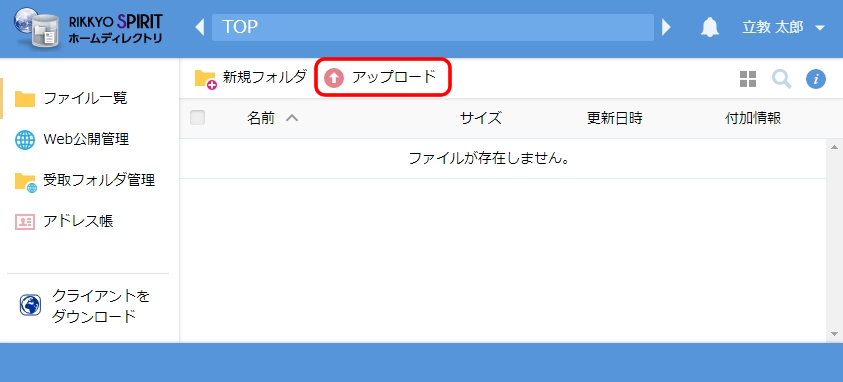
Task: Click the クライアントをダウンロード link
Action: coord(101,306)
